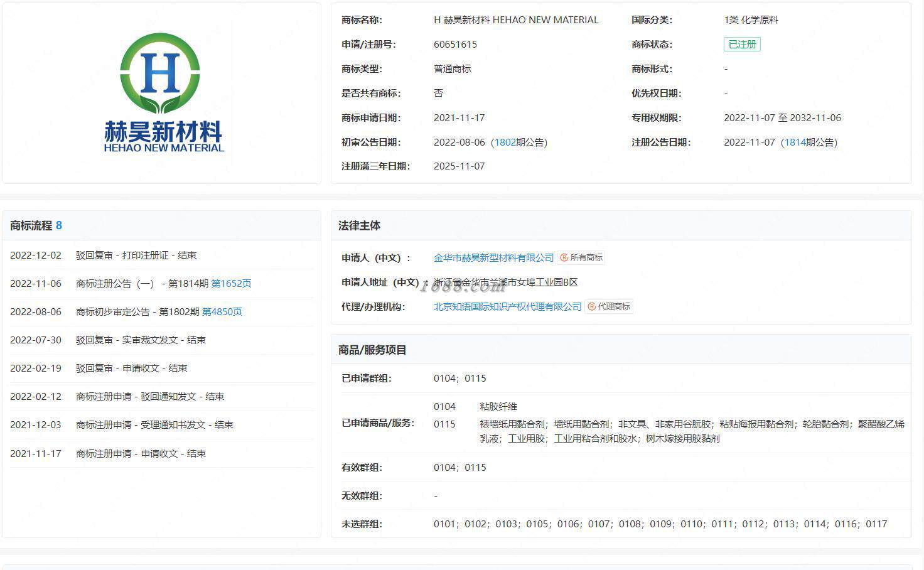The height and width of the screenshot is (570, 924).
Task: Select the 代理/办理机构 field label
Action: coord(373,307)
